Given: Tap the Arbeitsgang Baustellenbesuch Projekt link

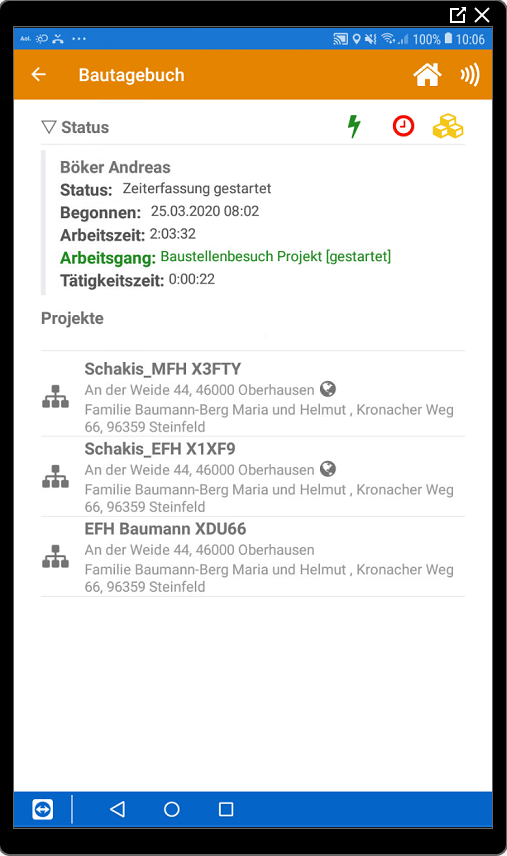Looking at the screenshot, I should click(276, 257).
